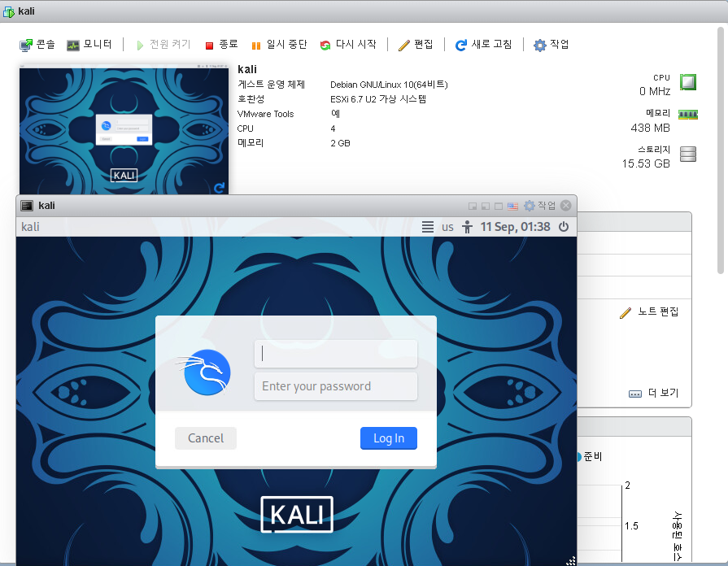Image resolution: width=728 pixels, height=566 pixels.
Task: Click the '438 MB' memory usage value
Action: (650, 128)
